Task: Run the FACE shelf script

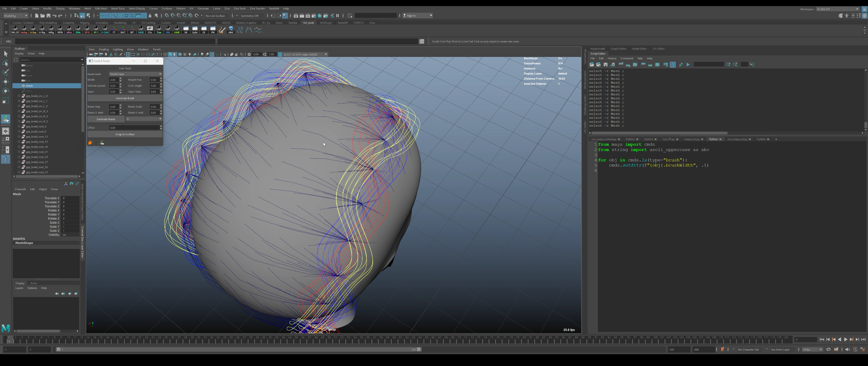Action: (141, 30)
